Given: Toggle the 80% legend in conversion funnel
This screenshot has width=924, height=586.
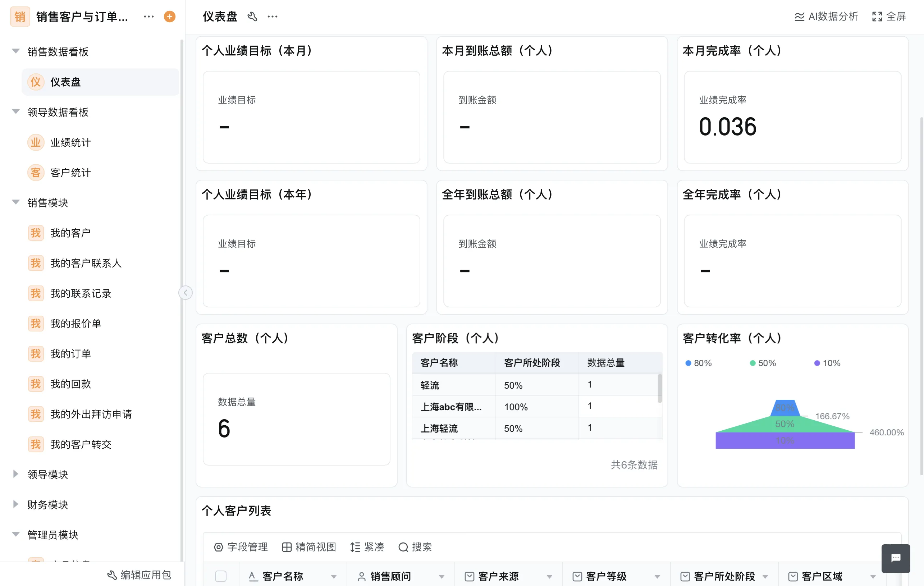Looking at the screenshot, I should coord(698,363).
